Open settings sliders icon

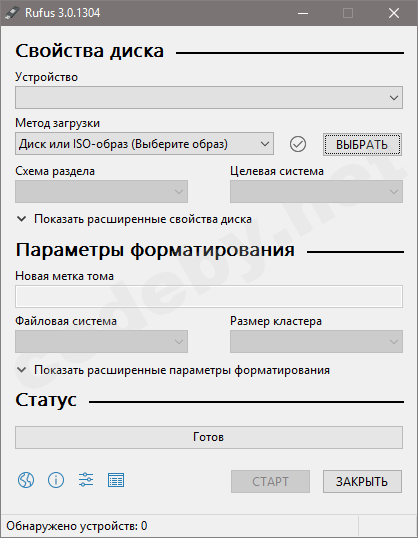[x=86, y=480]
